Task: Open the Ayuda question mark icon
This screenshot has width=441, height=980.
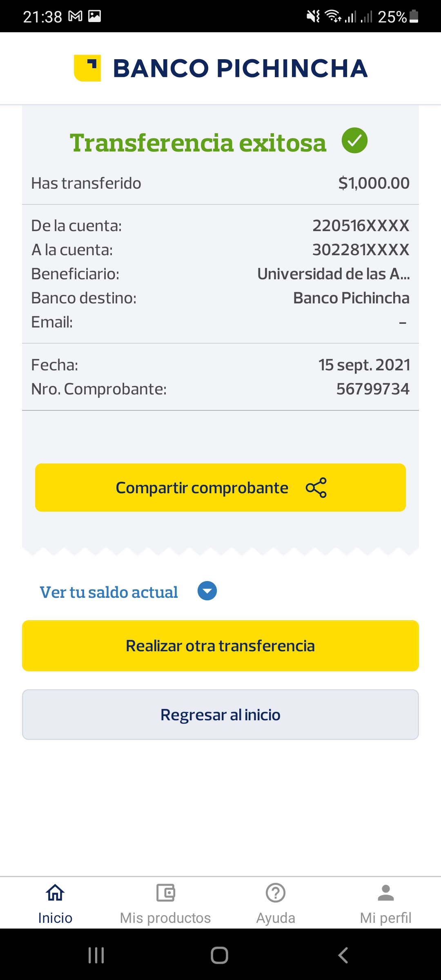Action: click(x=276, y=893)
